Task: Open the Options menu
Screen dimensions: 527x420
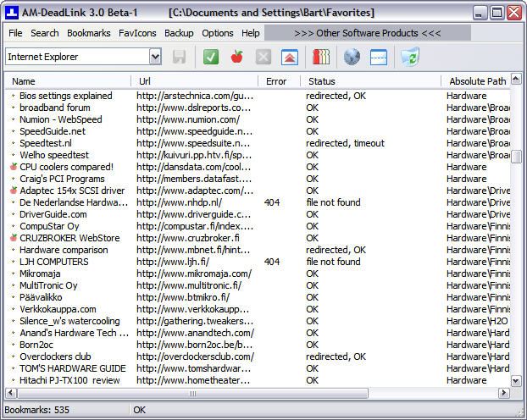Action: pos(218,33)
